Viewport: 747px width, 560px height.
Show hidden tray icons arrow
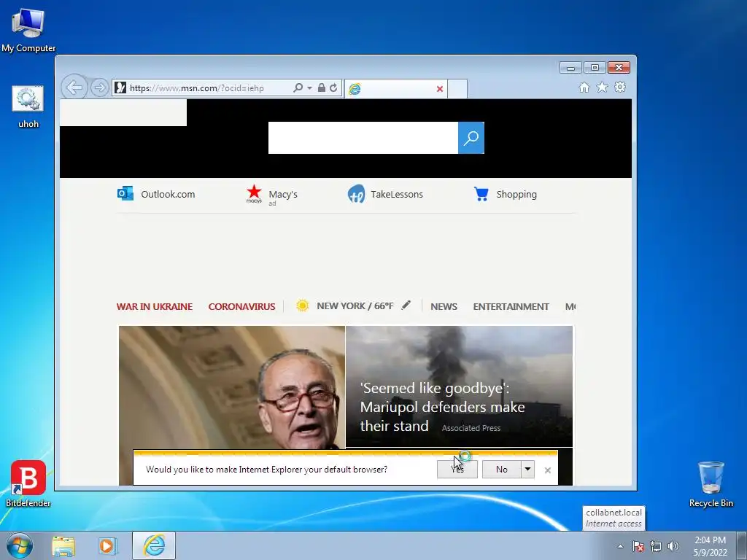click(620, 546)
